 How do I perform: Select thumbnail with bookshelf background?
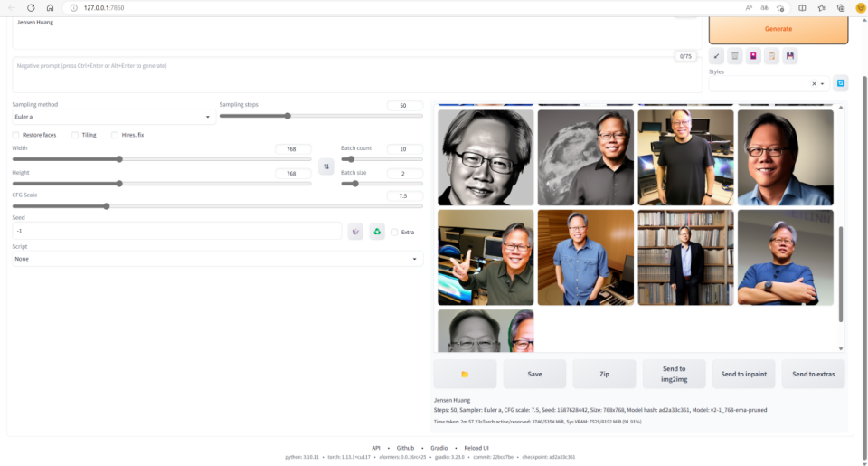tap(685, 257)
